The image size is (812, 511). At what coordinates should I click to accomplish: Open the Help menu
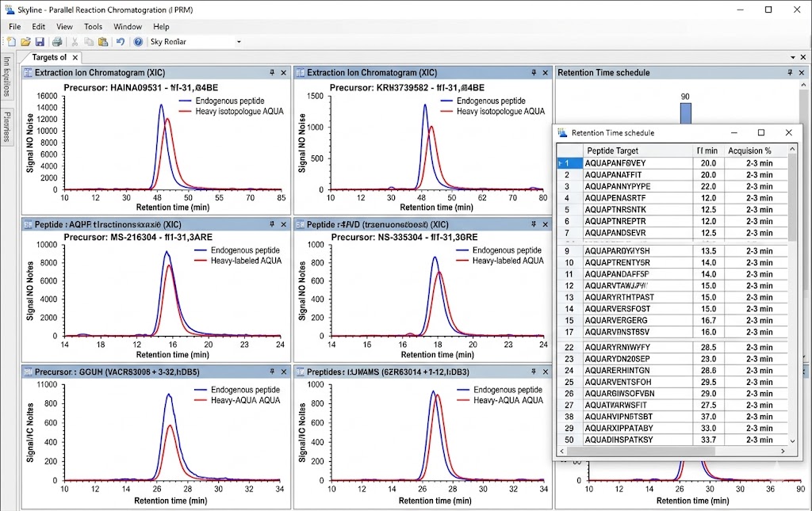[161, 26]
